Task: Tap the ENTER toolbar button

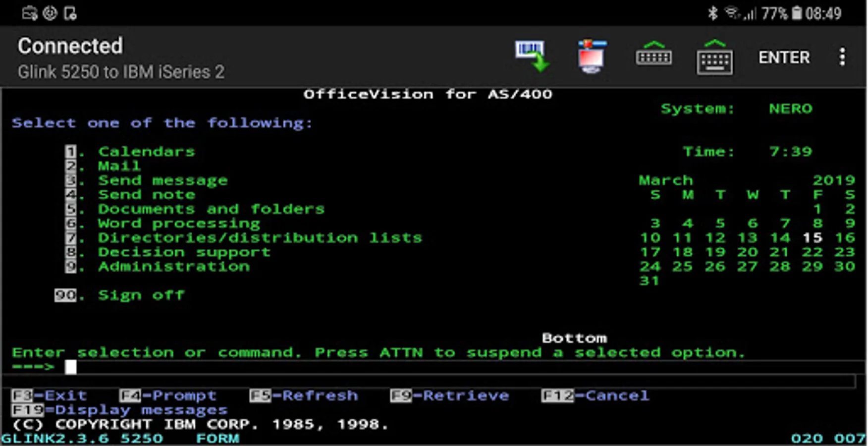Action: click(784, 57)
